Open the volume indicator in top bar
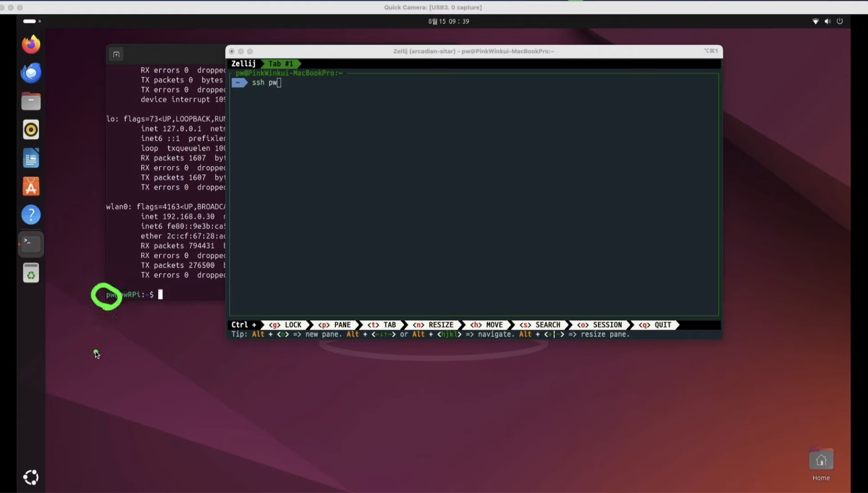868x493 pixels. click(x=827, y=21)
